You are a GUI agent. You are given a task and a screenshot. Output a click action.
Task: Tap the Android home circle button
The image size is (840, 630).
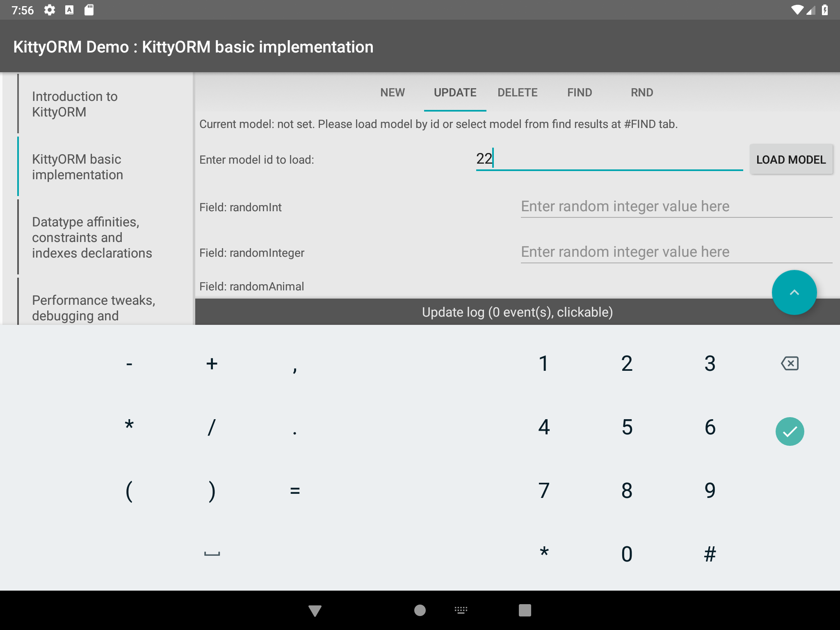pos(420,610)
